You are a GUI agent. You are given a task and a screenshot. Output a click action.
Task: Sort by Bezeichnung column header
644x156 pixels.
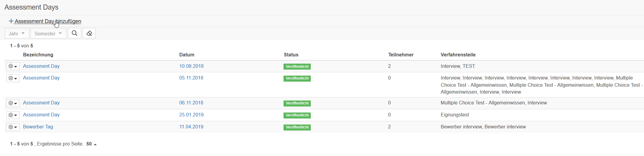38,55
